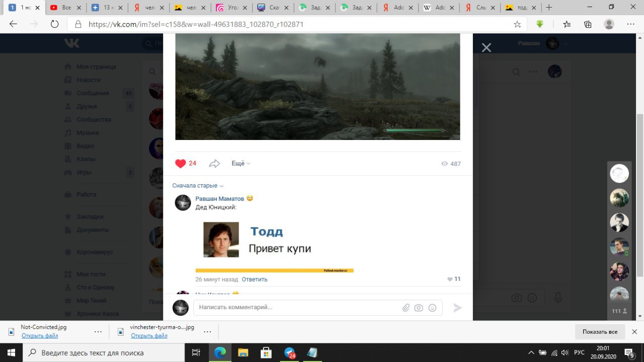644x362 pixels.
Task: Click the messenger search magnifier icon
Action: click(516, 72)
